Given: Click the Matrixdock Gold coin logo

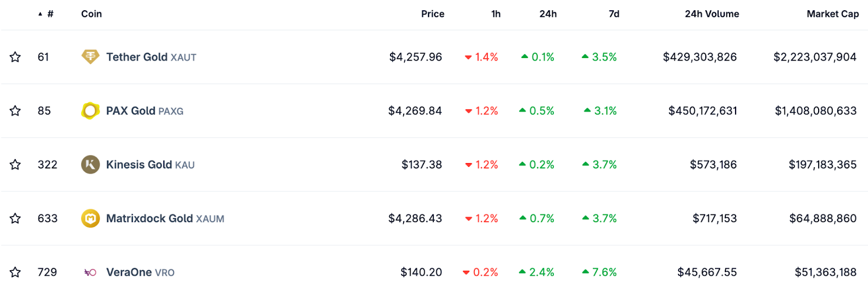Looking at the screenshot, I should [90, 218].
